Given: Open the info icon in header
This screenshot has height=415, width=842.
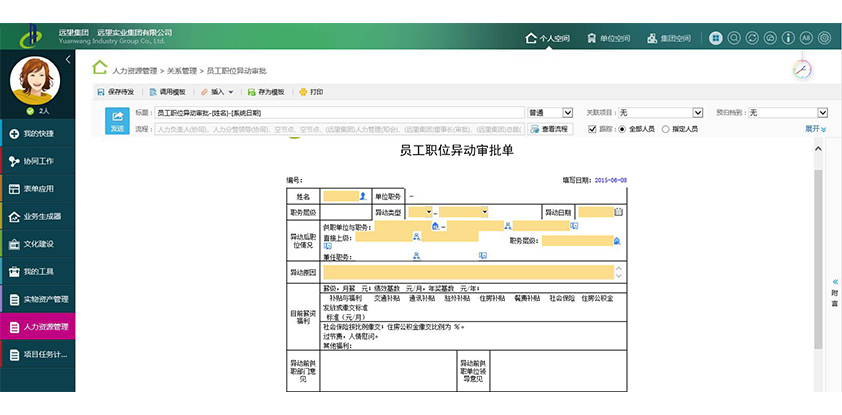Looking at the screenshot, I should (788, 38).
